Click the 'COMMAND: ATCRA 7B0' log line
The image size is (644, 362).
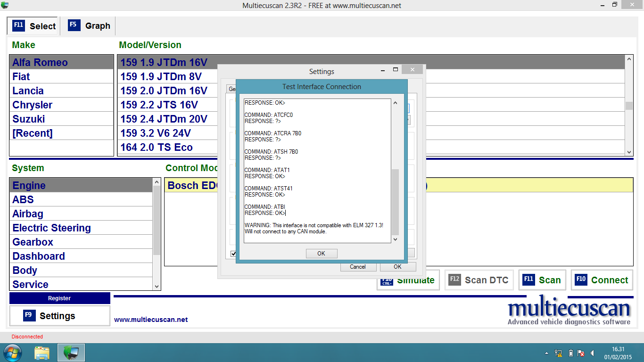[x=273, y=133]
